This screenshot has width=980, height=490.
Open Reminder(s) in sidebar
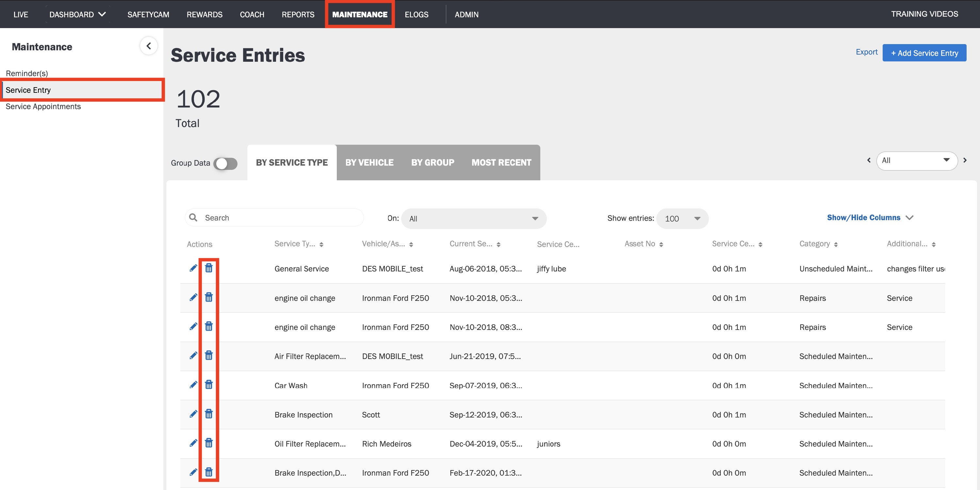tap(27, 73)
